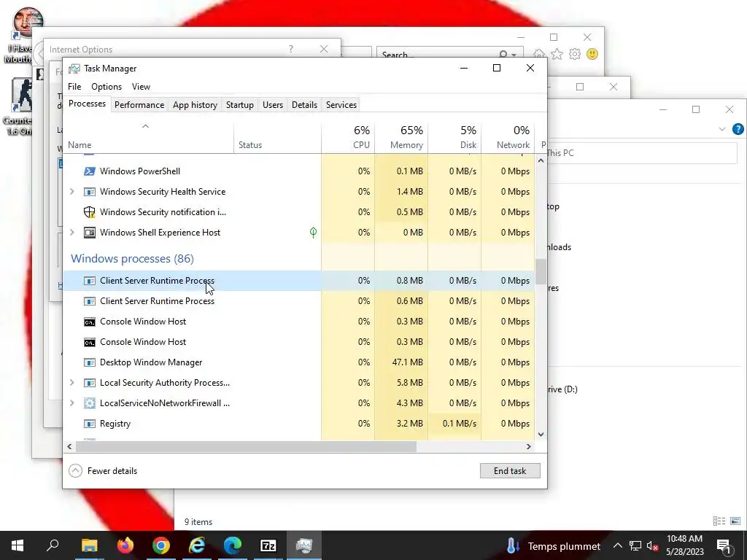Sort by the Memory column header
747x560 pixels.
401,138
